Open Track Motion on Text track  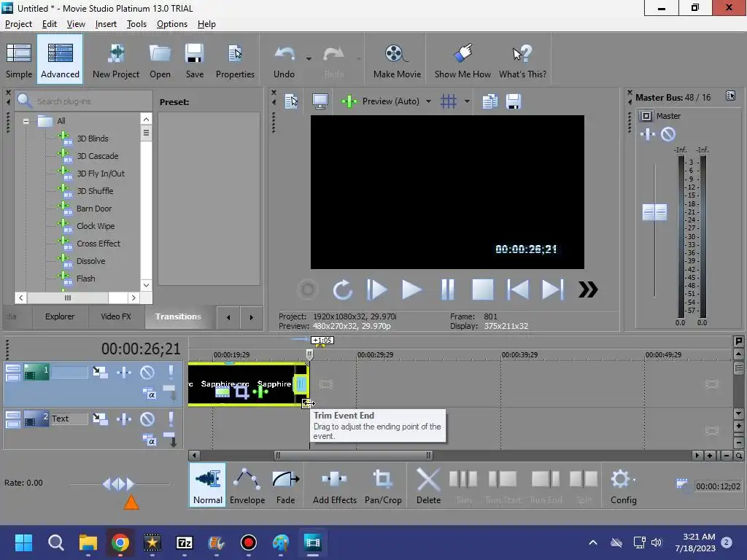pyautogui.click(x=100, y=419)
